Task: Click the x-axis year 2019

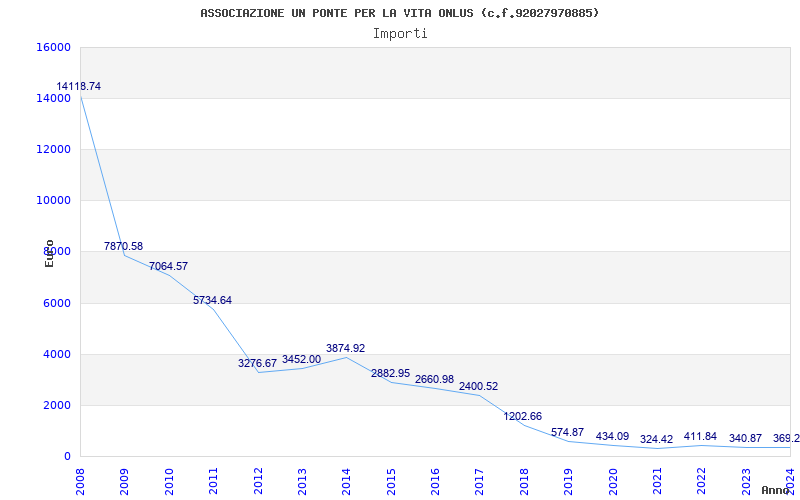Action: (568, 481)
